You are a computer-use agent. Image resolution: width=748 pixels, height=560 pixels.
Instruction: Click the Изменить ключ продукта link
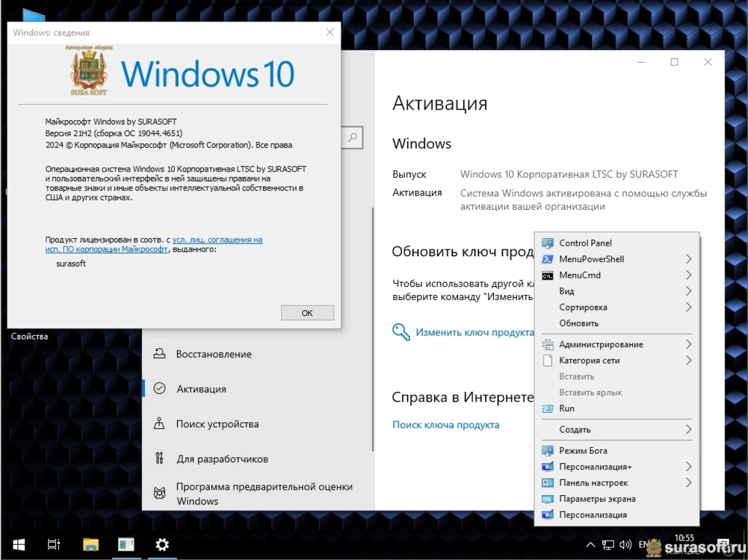click(x=475, y=332)
